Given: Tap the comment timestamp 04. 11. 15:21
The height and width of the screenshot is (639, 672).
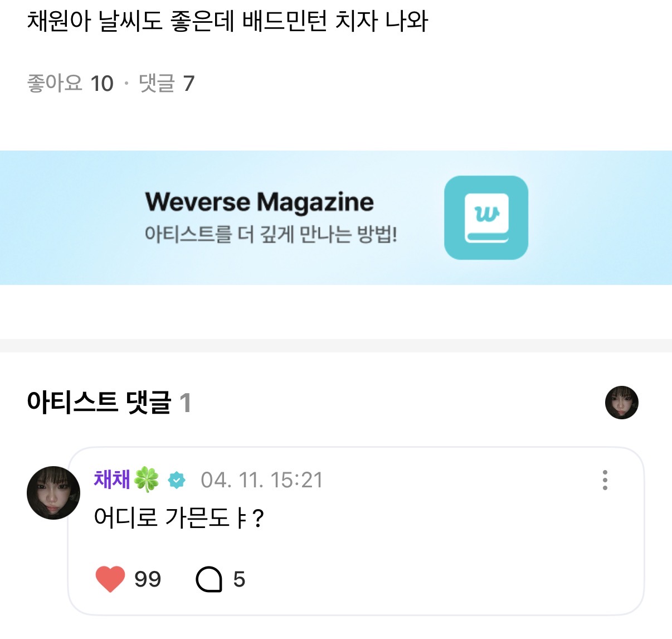Looking at the screenshot, I should pos(262,480).
